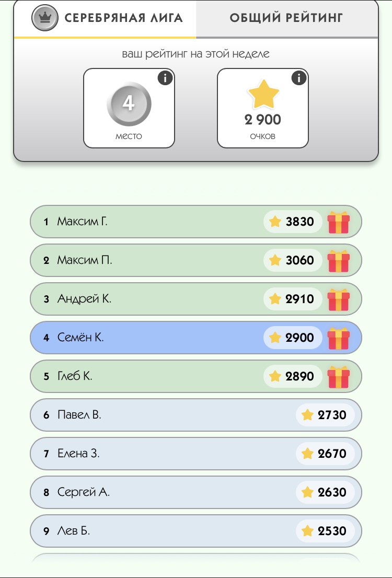Open info icon on the place card
Viewport: 392px width, 578px height.
click(165, 78)
